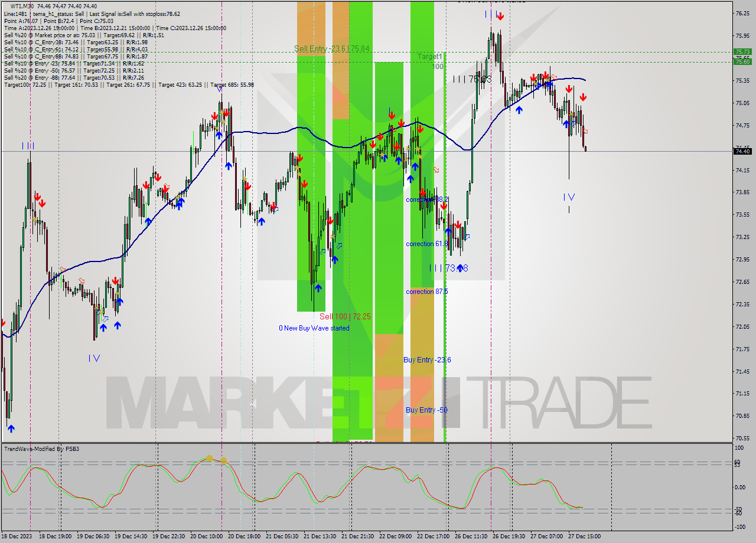
Task: Click the 'I I I 75.03' wave label
Action: [472, 79]
